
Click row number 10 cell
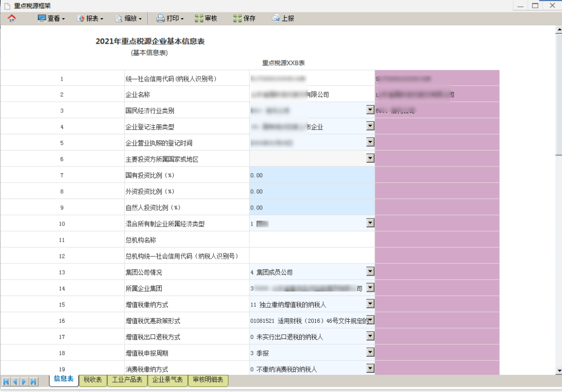coord(62,224)
